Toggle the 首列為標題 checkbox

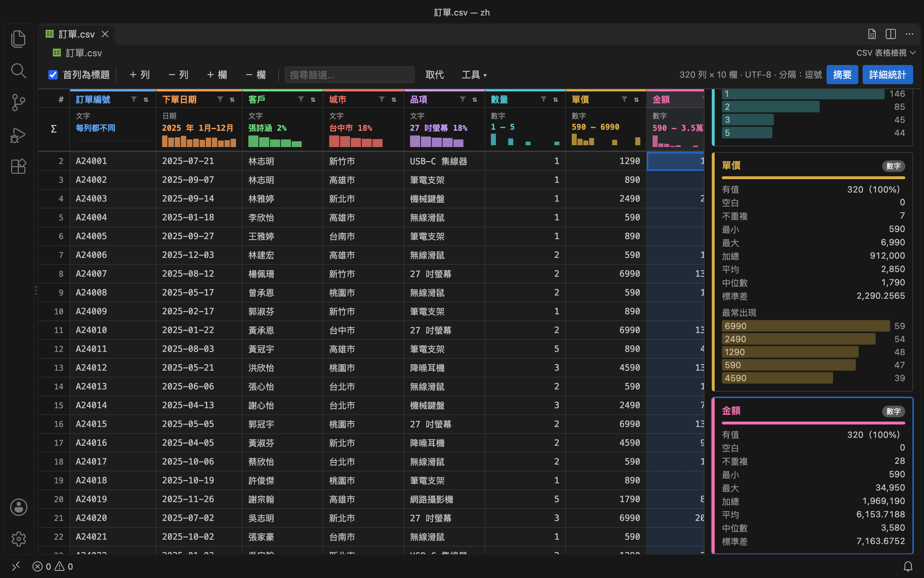tap(53, 74)
